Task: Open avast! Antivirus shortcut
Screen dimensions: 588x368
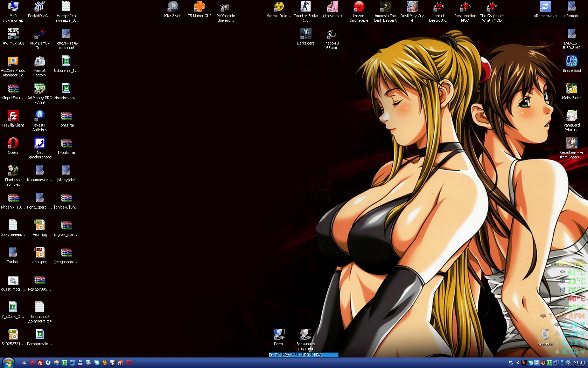Action: tap(40, 121)
